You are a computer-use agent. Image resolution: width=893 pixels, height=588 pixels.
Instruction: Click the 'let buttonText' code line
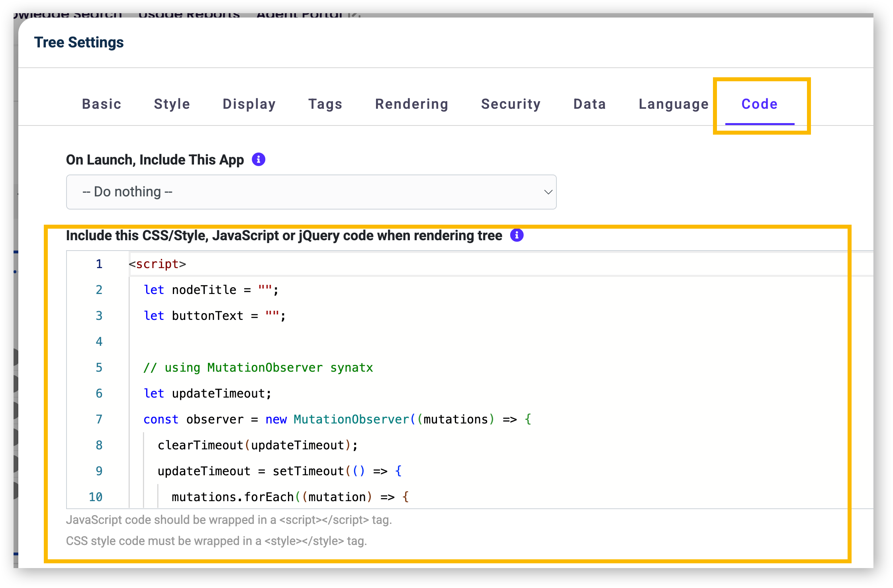[215, 316]
